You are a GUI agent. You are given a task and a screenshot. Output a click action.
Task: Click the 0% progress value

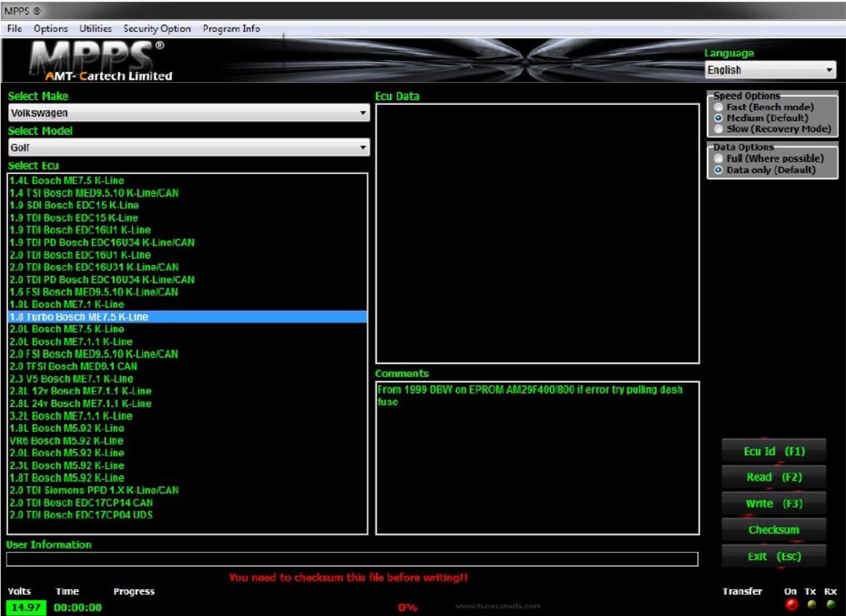pos(407,607)
